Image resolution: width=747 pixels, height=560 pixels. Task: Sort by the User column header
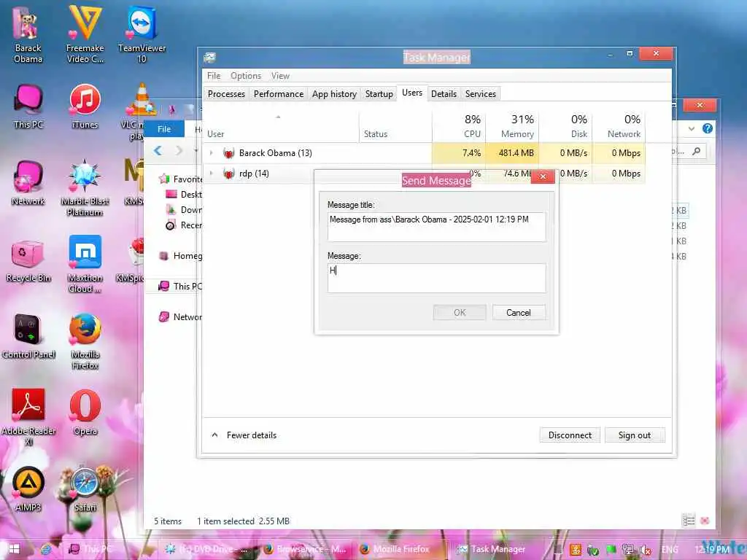coord(281,126)
